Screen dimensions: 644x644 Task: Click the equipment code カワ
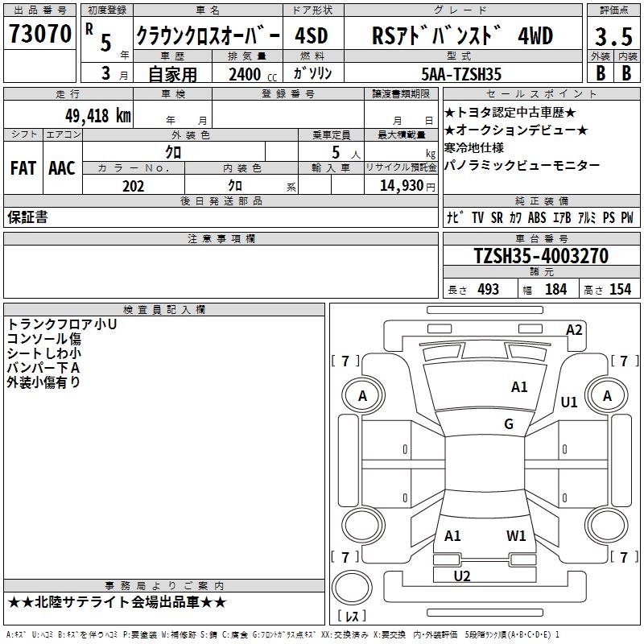click(x=515, y=217)
